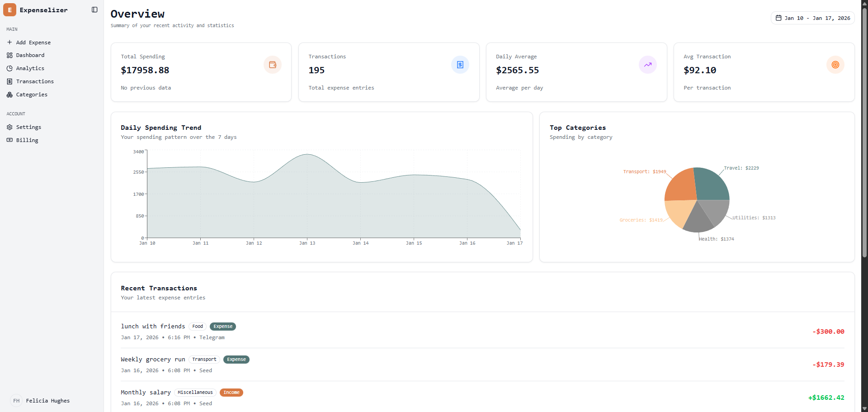
Task: Click the calendar icon next to the date range
Action: coord(778,18)
